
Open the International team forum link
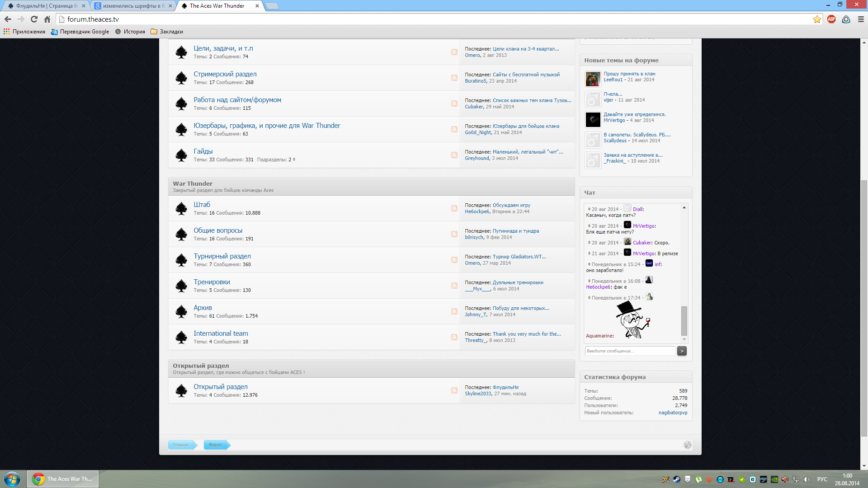(x=221, y=333)
